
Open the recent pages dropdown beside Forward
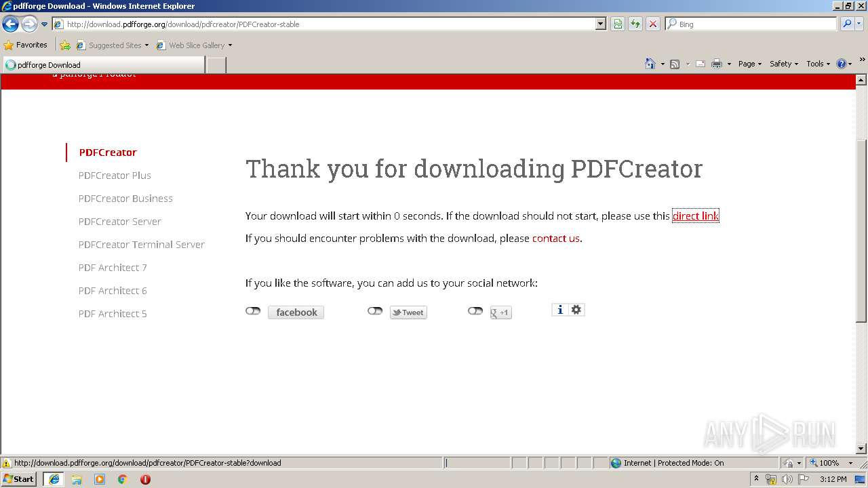(44, 24)
